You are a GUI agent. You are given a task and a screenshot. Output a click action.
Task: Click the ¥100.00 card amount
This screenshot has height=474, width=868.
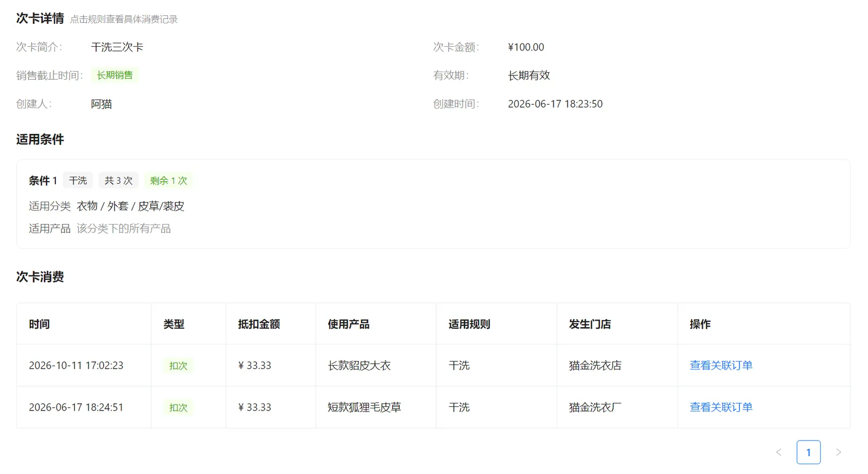click(526, 47)
